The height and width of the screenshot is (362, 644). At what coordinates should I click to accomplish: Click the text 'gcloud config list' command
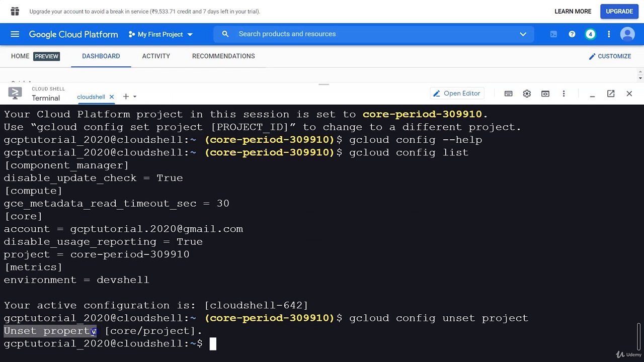coord(409,152)
